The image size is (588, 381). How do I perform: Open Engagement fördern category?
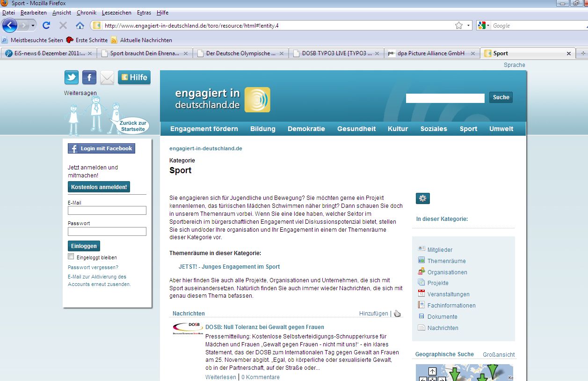204,129
